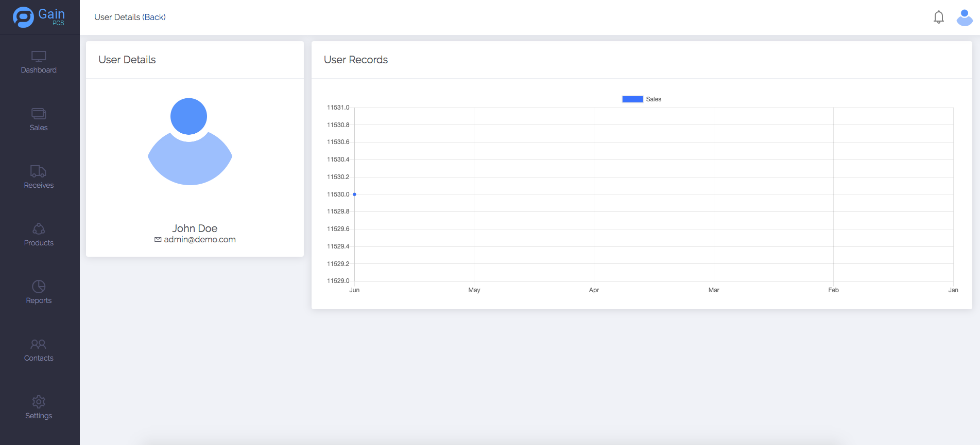This screenshot has height=445, width=980.
Task: Open the notifications bell
Action: (938, 17)
